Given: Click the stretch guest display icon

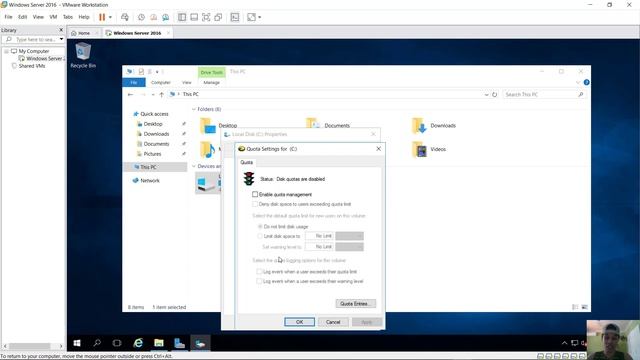Looking at the screenshot, I should pyautogui.click(x=251, y=17).
